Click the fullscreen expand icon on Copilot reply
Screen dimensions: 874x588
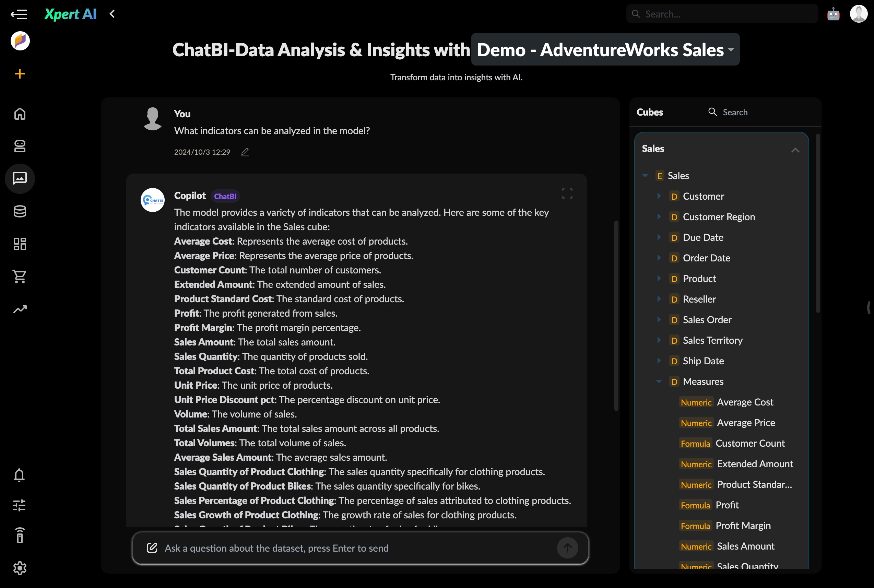tap(567, 193)
